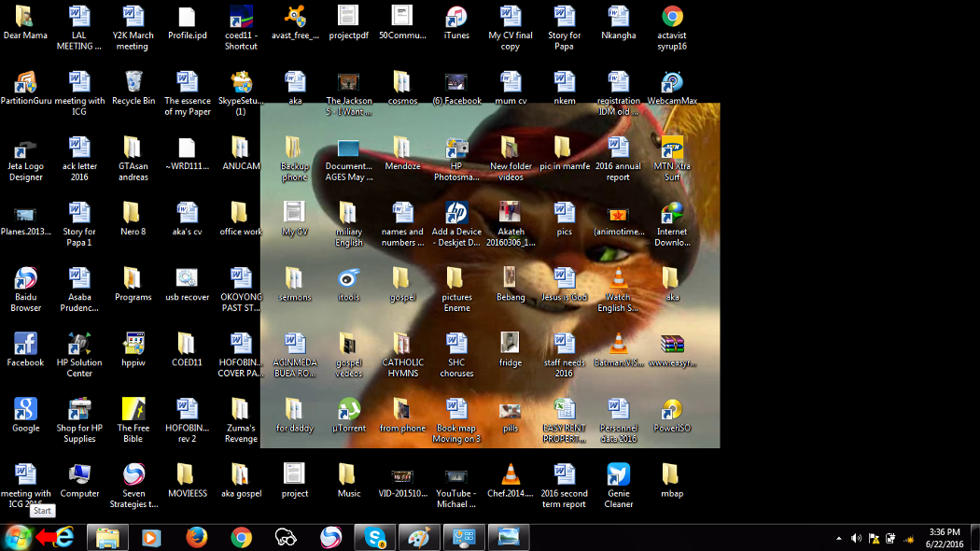Click the Facebook desktop shortcut
The height and width of the screenshot is (551, 980).
tap(25, 349)
